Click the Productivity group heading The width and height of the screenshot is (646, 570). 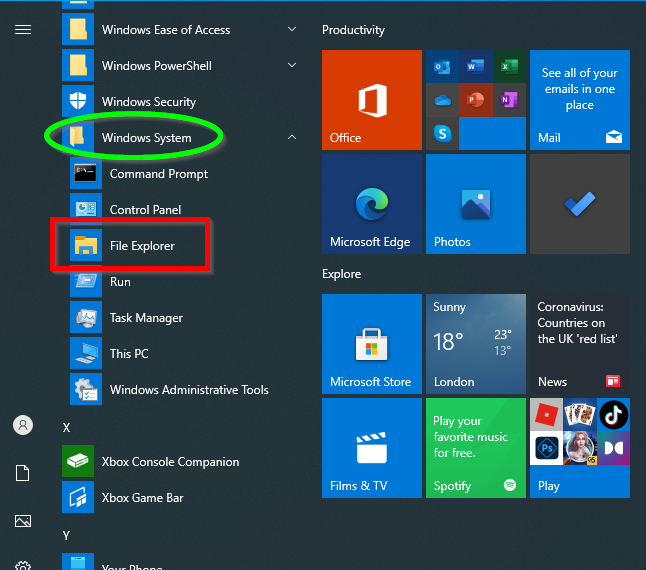[353, 30]
